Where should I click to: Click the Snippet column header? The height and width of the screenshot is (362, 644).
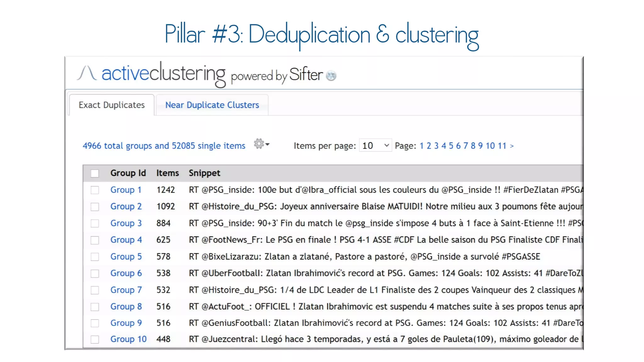[204, 173]
